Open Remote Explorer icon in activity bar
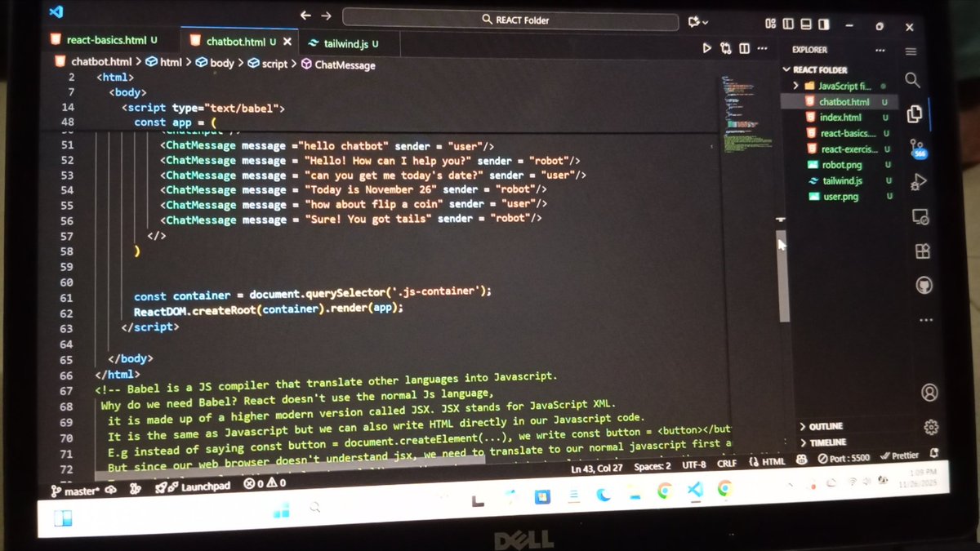980x551 pixels. coord(920,216)
